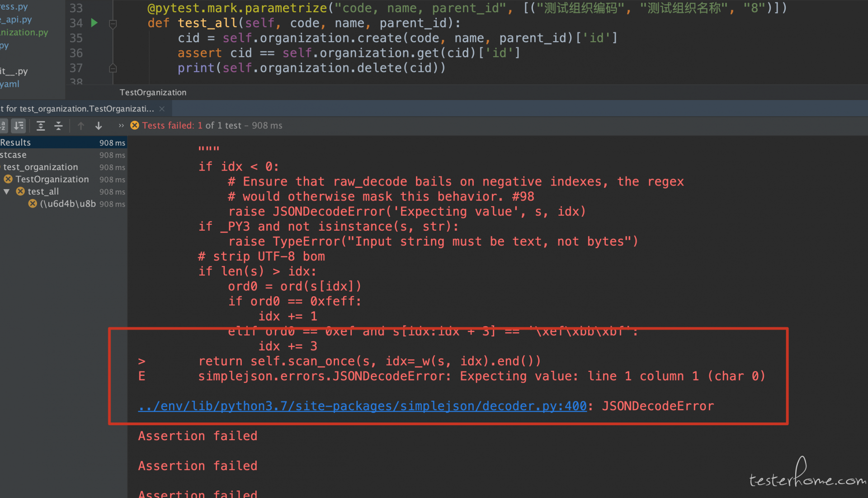
Task: Toggle sort by duration button
Action: (19, 126)
